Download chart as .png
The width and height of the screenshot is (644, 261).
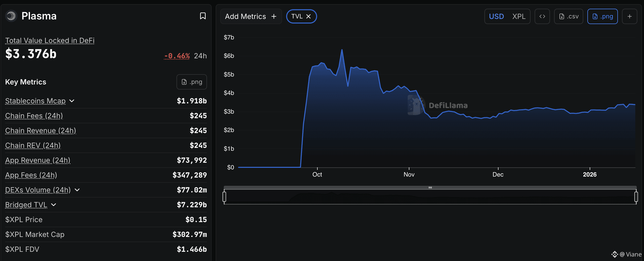pyautogui.click(x=602, y=16)
